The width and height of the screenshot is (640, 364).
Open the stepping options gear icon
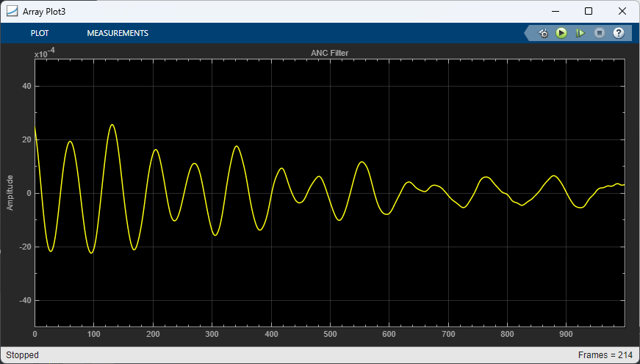[x=543, y=34]
